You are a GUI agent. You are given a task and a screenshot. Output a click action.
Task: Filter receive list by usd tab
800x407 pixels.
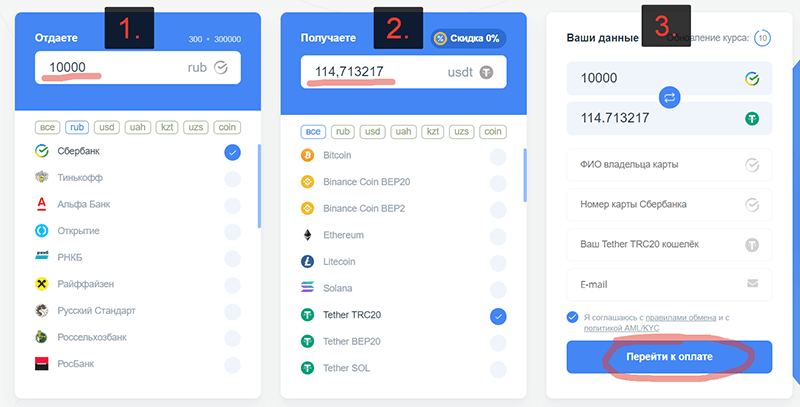pos(372,132)
